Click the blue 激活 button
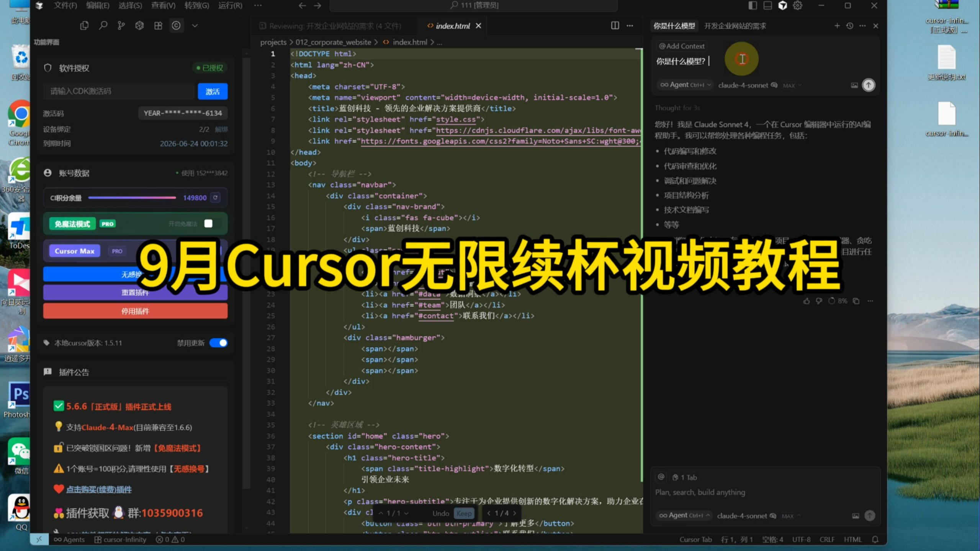This screenshot has width=980, height=551. pos(213,91)
